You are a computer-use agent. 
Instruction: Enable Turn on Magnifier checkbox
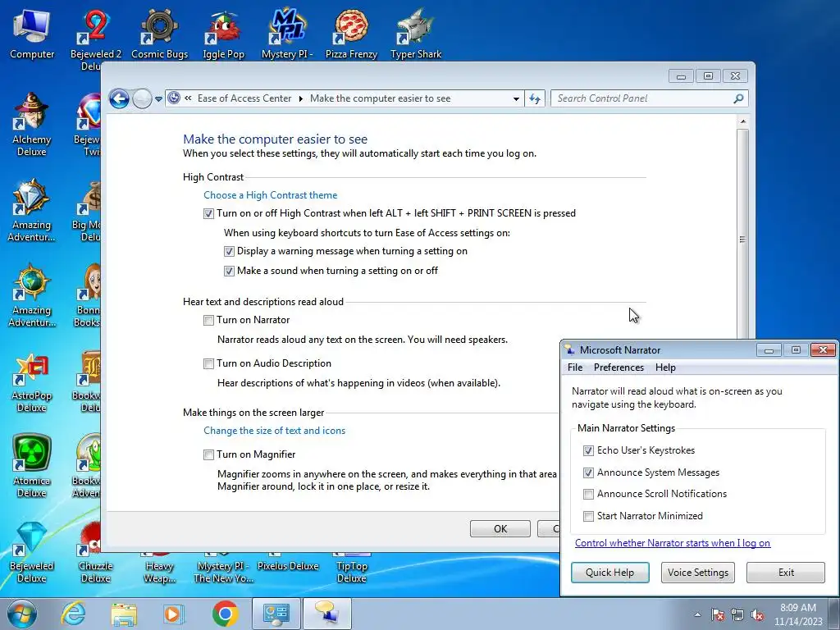(208, 454)
